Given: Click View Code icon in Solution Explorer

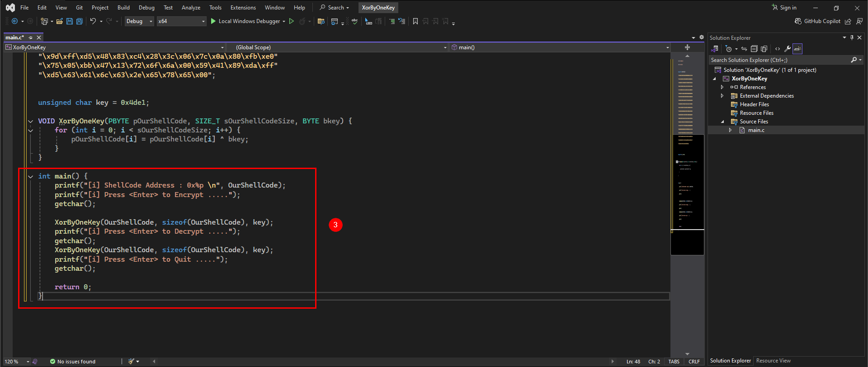Looking at the screenshot, I should coord(778,49).
